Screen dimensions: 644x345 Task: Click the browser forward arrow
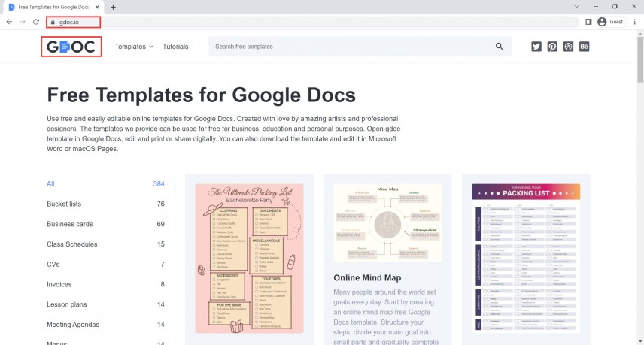23,22
